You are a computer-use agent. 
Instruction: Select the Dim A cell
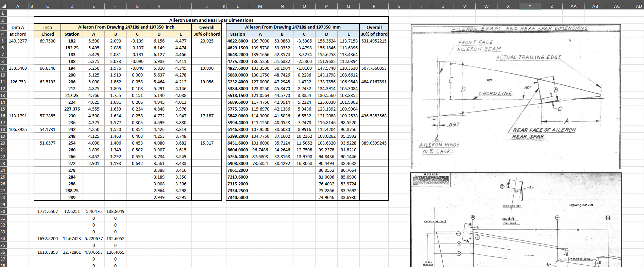pos(18,27)
